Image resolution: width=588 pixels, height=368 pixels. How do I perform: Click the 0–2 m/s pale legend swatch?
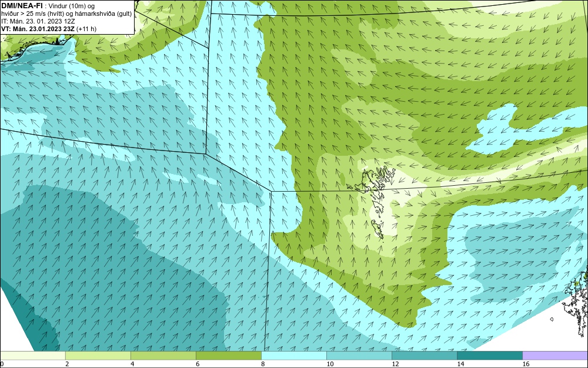tap(32, 356)
